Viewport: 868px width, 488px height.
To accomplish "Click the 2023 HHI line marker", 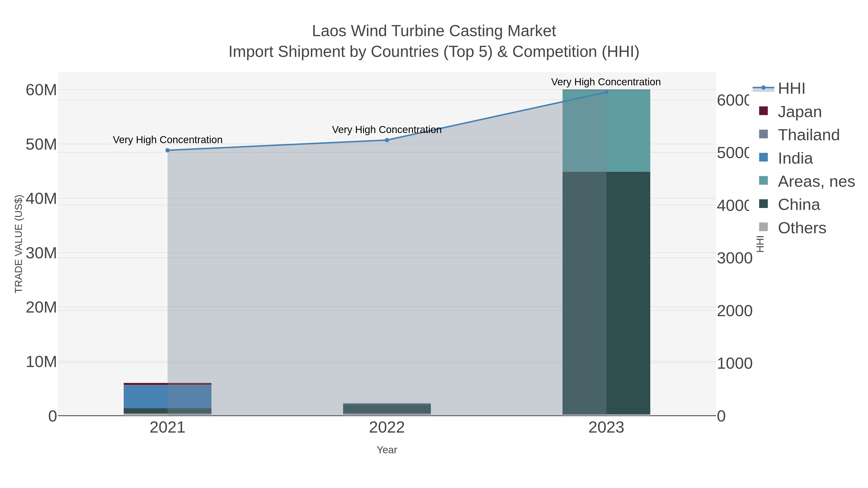I will click(606, 92).
